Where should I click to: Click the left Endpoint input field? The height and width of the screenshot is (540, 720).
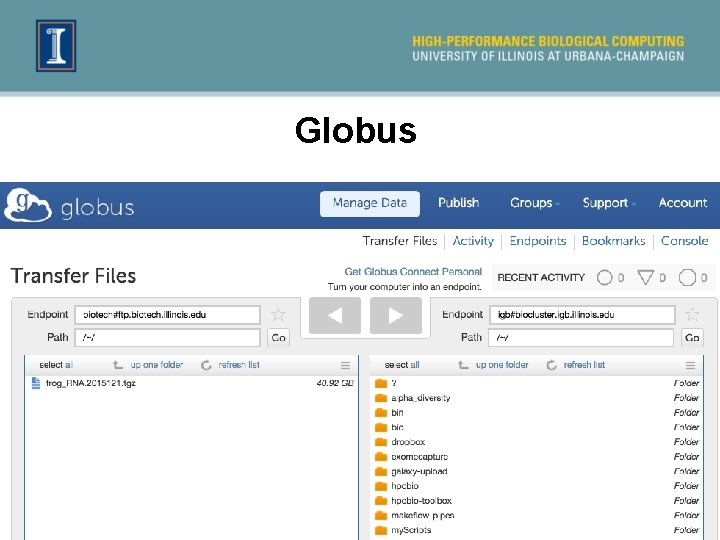point(168,315)
